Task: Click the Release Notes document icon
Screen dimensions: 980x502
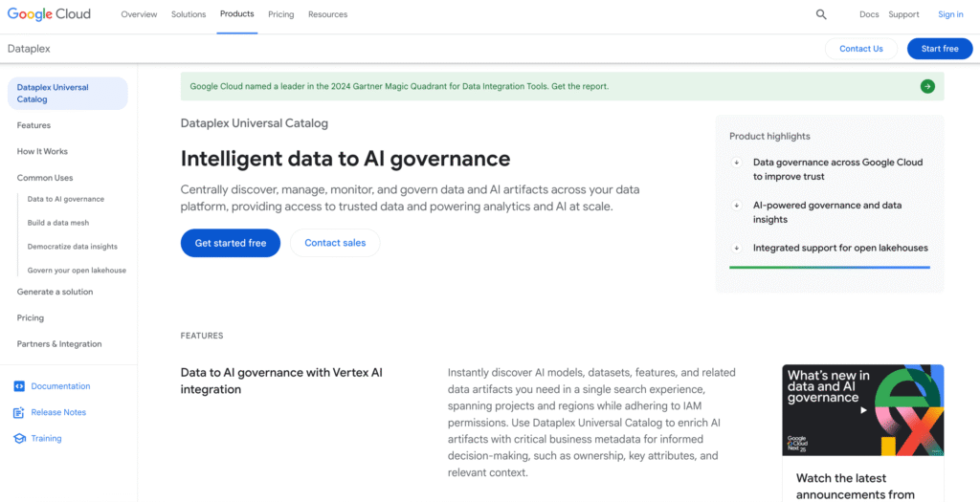Action: coord(19,413)
